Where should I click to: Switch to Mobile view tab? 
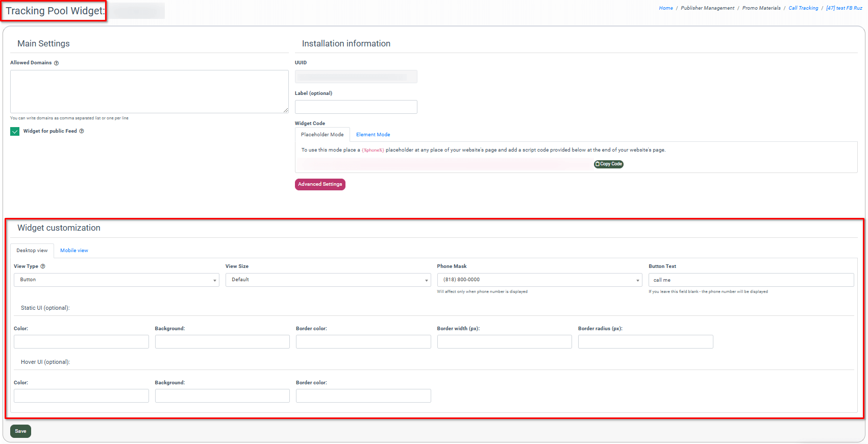[x=74, y=251]
